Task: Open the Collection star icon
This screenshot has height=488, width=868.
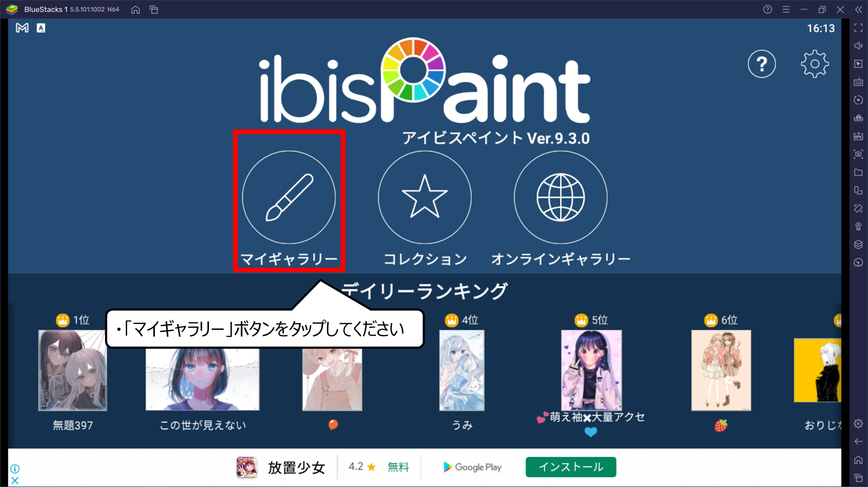Action: tap(425, 197)
